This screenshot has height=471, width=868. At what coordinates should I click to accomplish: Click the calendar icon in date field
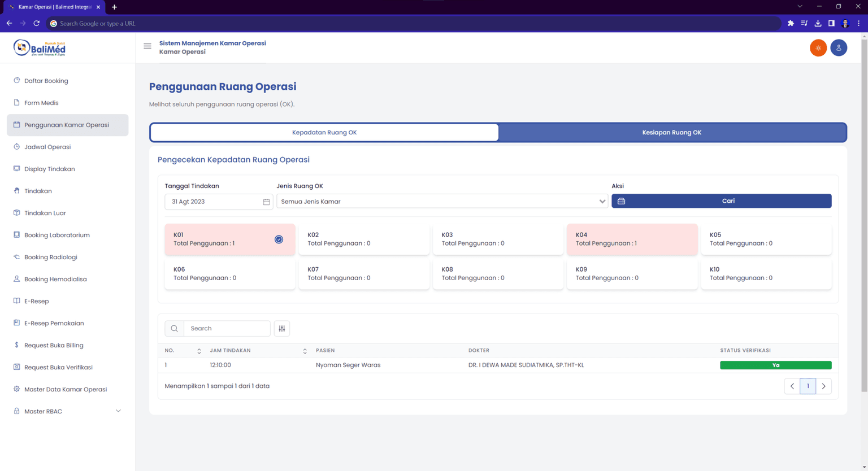pos(266,202)
